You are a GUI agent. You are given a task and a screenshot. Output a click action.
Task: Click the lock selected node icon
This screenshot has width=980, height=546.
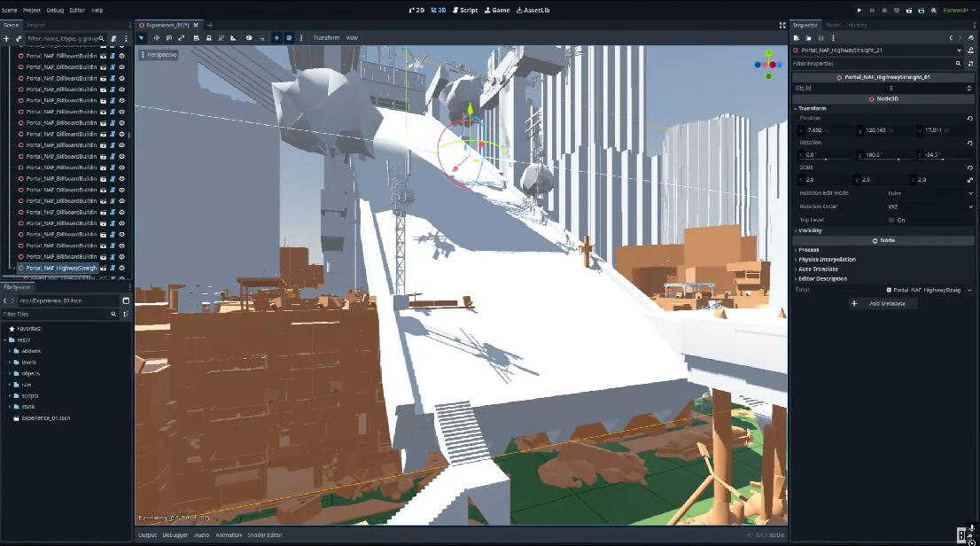point(209,37)
